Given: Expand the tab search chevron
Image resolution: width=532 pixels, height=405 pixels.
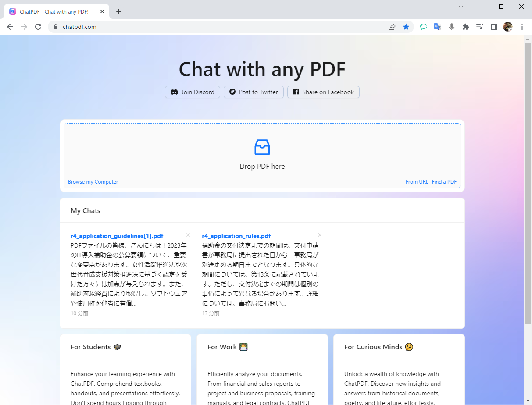Looking at the screenshot, I should tap(461, 7).
